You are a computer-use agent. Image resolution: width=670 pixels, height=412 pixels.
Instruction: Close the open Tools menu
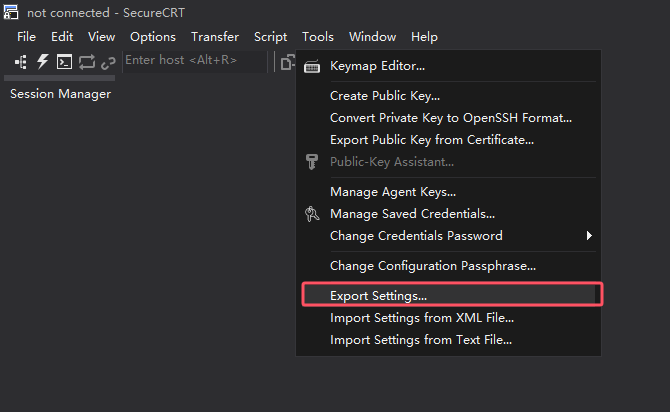317,37
